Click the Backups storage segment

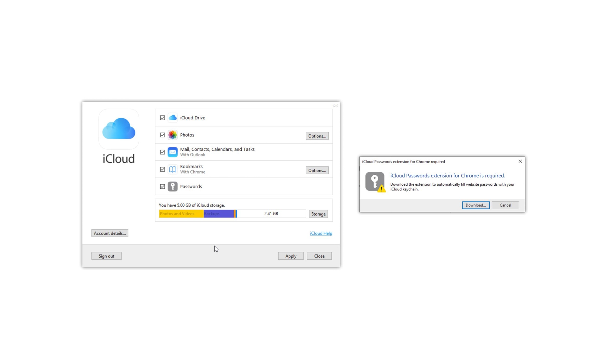(219, 214)
